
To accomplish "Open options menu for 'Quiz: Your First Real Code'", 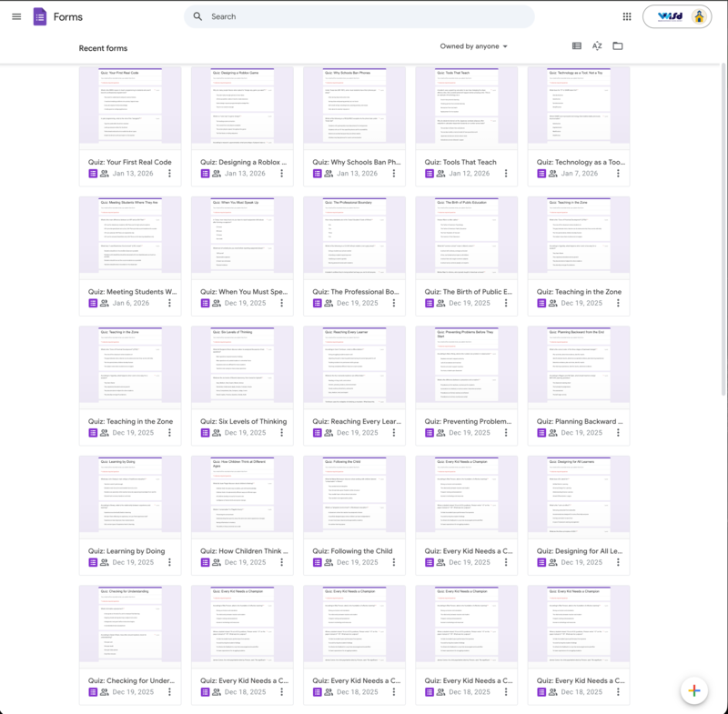I will pyautogui.click(x=168, y=171).
